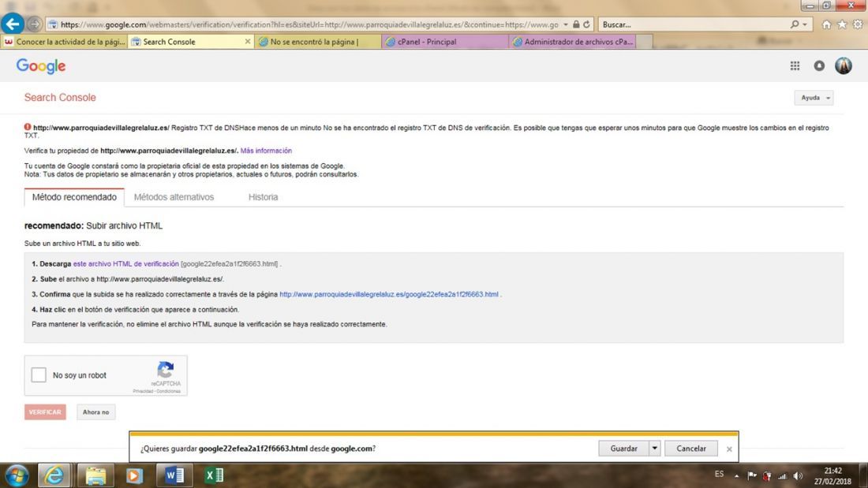Switch to 'cPanel - Principal' tab
This screenshot has width=868, height=488.
tap(444, 42)
